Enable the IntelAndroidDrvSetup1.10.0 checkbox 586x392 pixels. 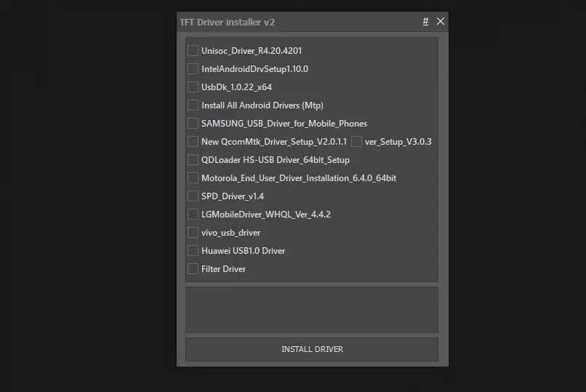click(193, 69)
